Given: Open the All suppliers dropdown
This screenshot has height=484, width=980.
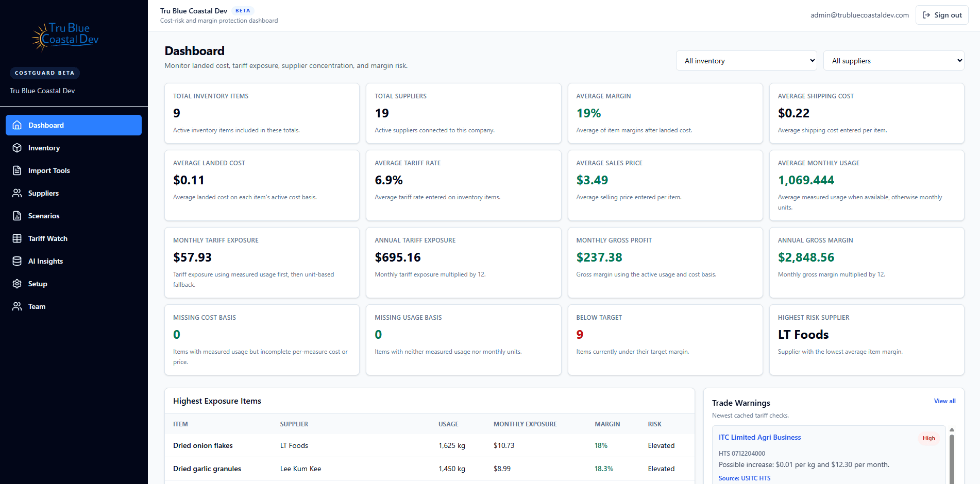Looking at the screenshot, I should [x=894, y=61].
